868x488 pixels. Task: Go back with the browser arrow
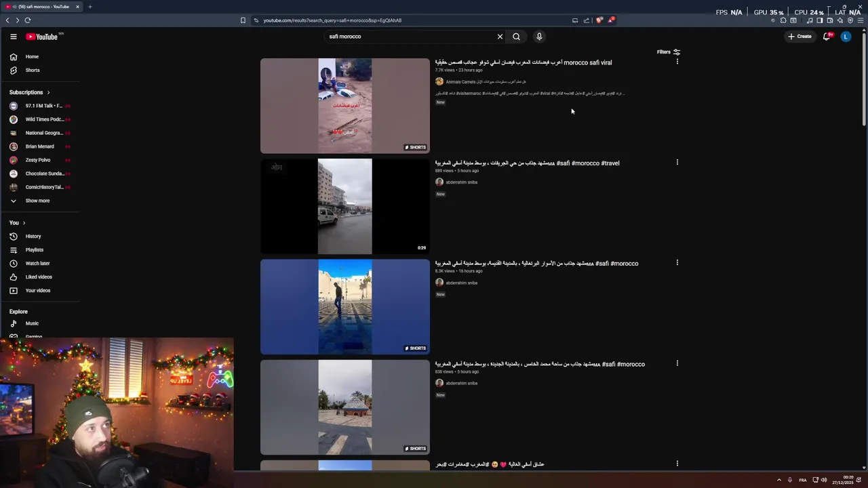click(7, 20)
